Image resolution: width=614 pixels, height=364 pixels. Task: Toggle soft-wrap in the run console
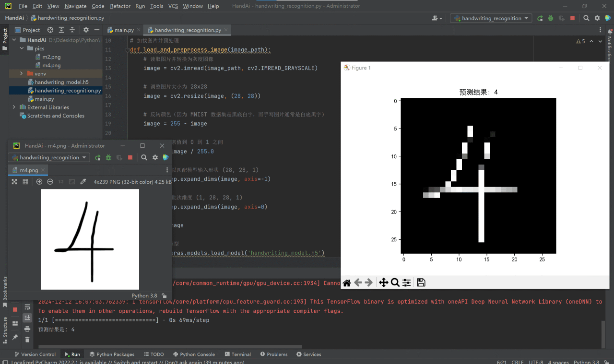[27, 307]
